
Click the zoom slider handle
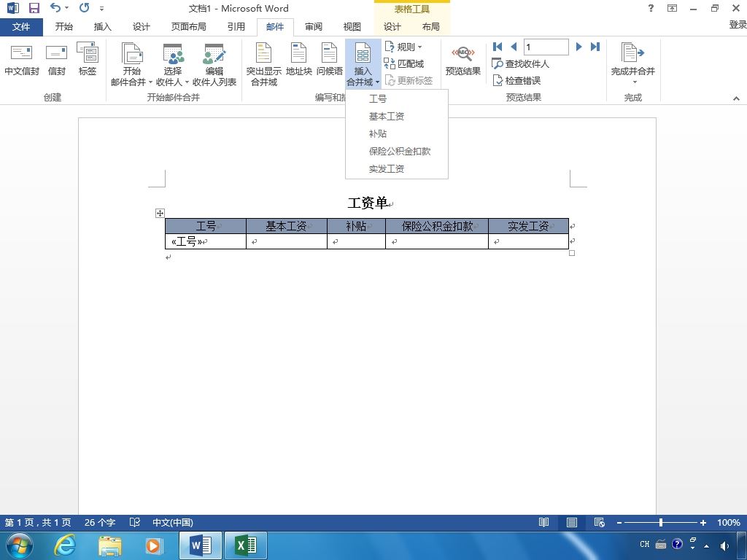point(661,522)
